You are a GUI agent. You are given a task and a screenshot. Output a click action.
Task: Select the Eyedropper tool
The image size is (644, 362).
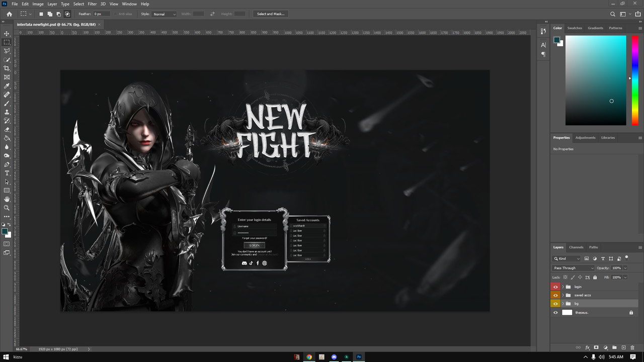pyautogui.click(x=7, y=86)
